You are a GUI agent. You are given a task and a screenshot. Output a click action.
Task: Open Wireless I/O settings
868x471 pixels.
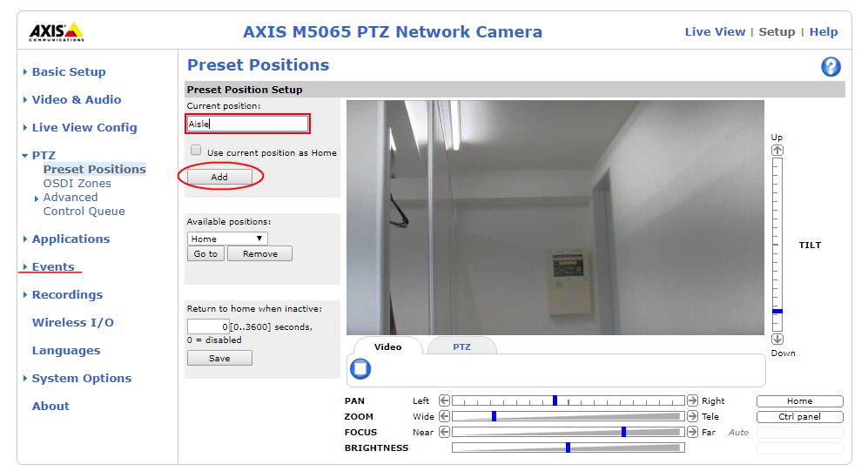(72, 323)
